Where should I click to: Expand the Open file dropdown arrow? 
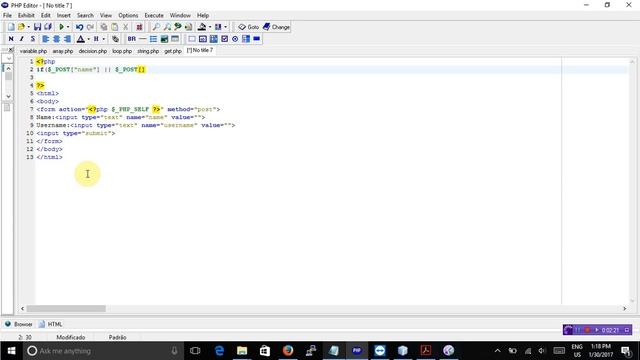(x=28, y=27)
